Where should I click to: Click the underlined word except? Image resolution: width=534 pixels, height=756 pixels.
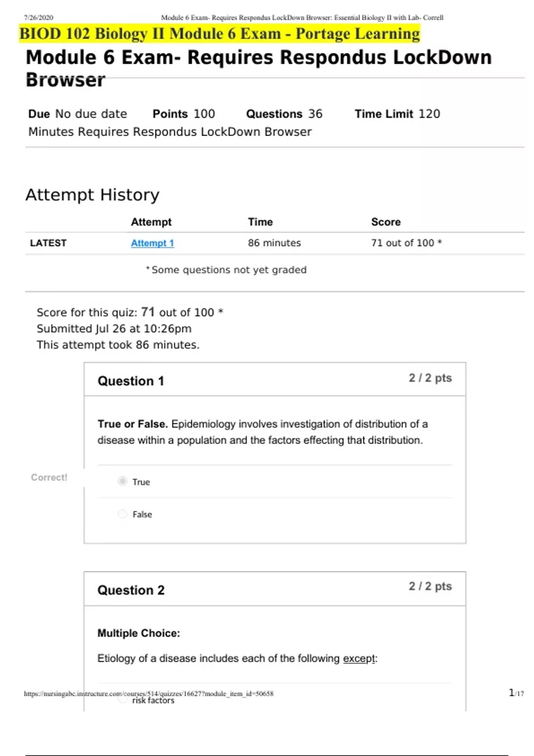[x=359, y=658]
